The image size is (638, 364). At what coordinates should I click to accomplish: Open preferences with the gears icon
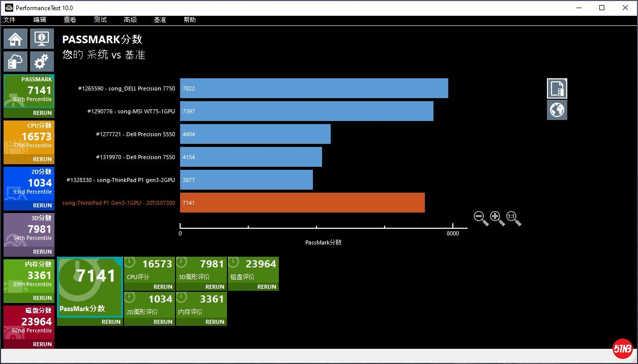tap(42, 62)
